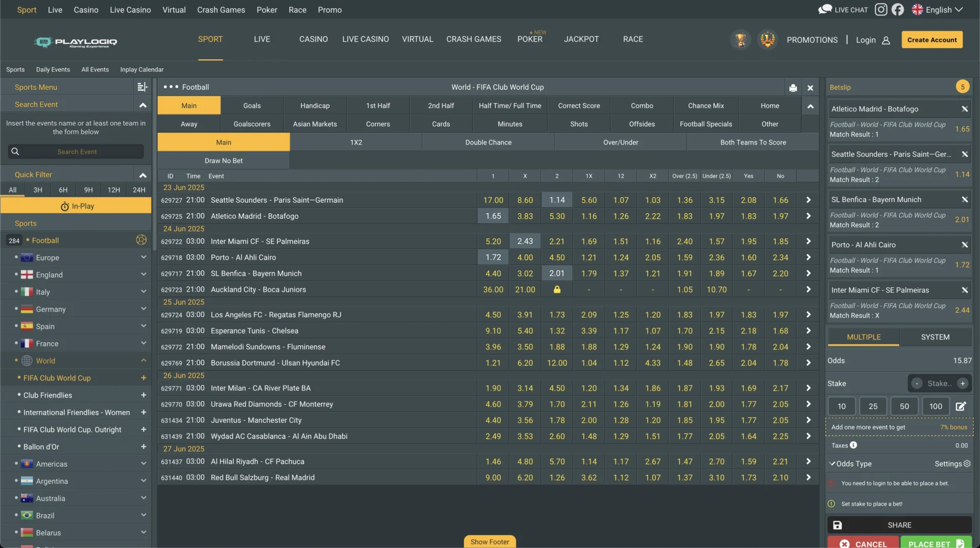
Task: Remove Seattle Sounders - Paris Saint-Germain from betslip
Action: coord(965,154)
